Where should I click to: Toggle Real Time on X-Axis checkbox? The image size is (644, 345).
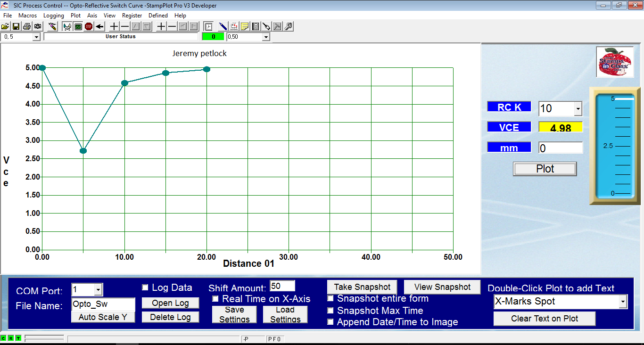click(x=215, y=299)
